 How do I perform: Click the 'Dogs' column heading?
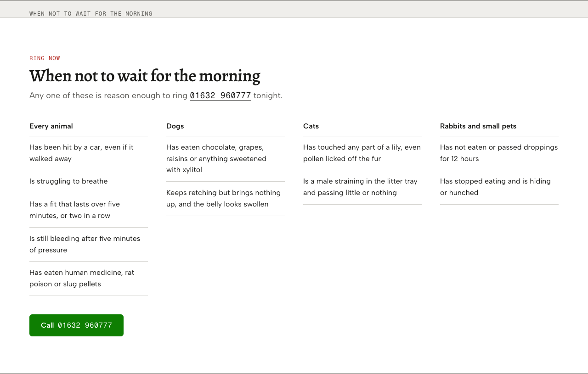(x=175, y=126)
